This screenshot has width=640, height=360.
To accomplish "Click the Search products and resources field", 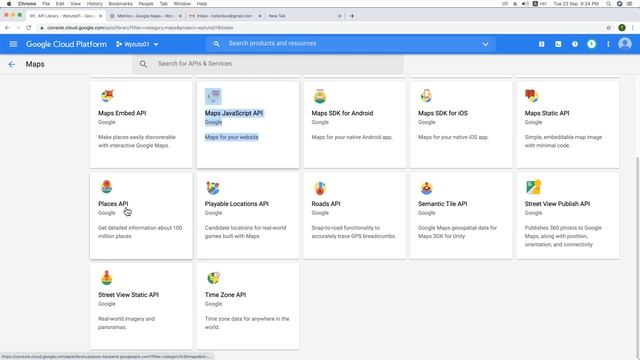I will point(351,44).
